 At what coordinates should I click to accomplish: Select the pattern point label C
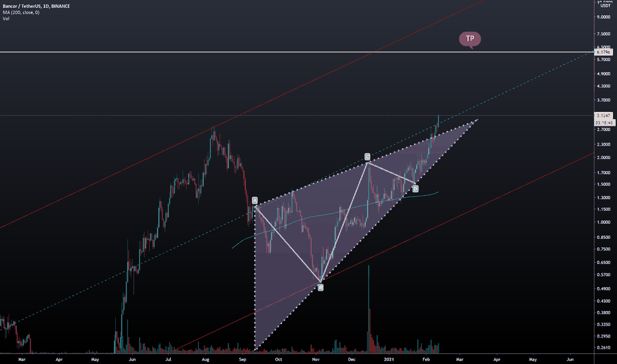point(367,157)
